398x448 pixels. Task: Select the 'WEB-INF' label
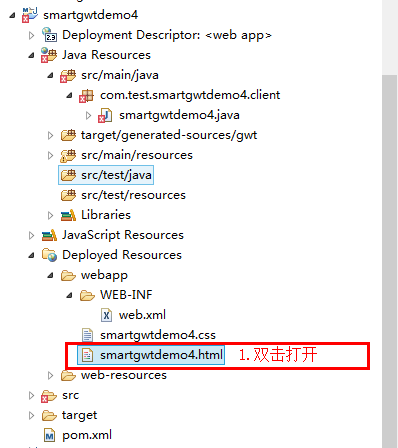(126, 295)
